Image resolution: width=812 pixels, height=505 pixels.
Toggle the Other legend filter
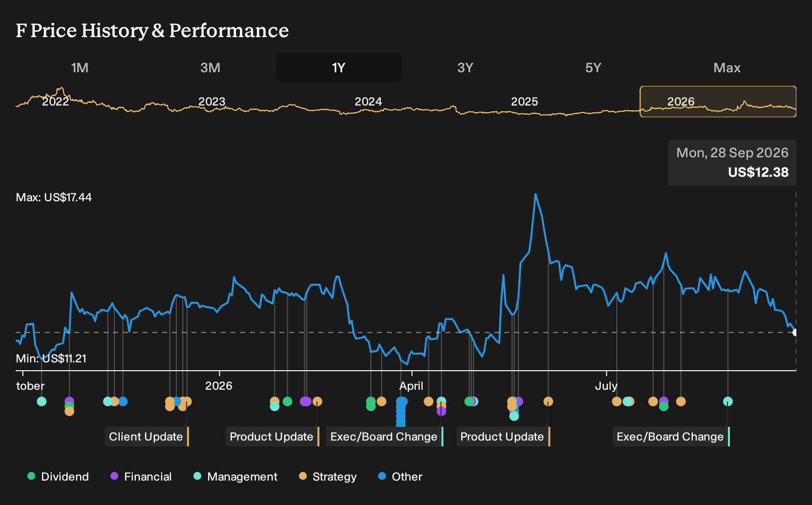pos(400,476)
